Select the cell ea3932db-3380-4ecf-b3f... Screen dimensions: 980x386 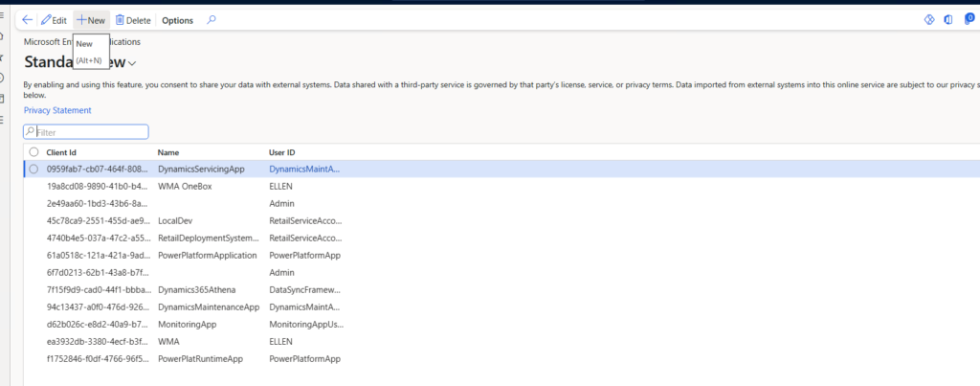pos(98,342)
